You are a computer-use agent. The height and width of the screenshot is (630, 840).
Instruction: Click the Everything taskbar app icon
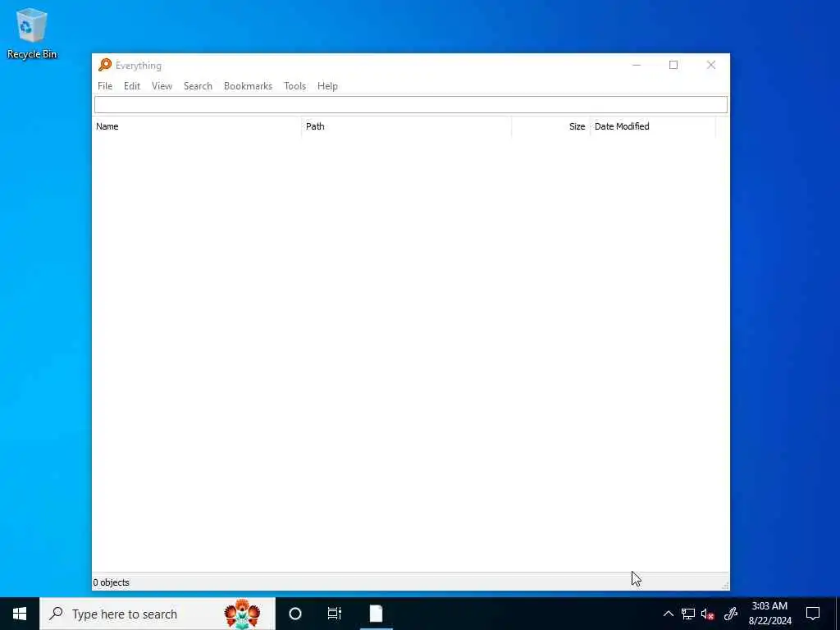pyautogui.click(x=376, y=614)
